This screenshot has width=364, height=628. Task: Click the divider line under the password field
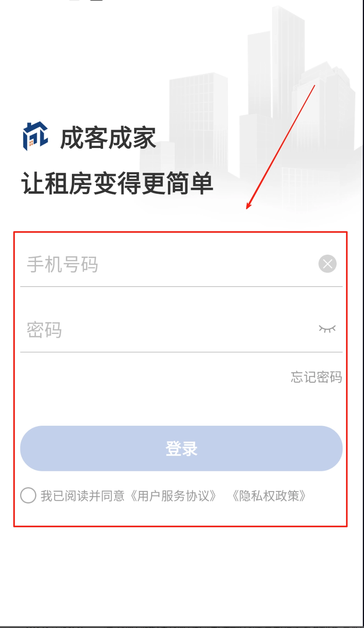[x=181, y=352]
